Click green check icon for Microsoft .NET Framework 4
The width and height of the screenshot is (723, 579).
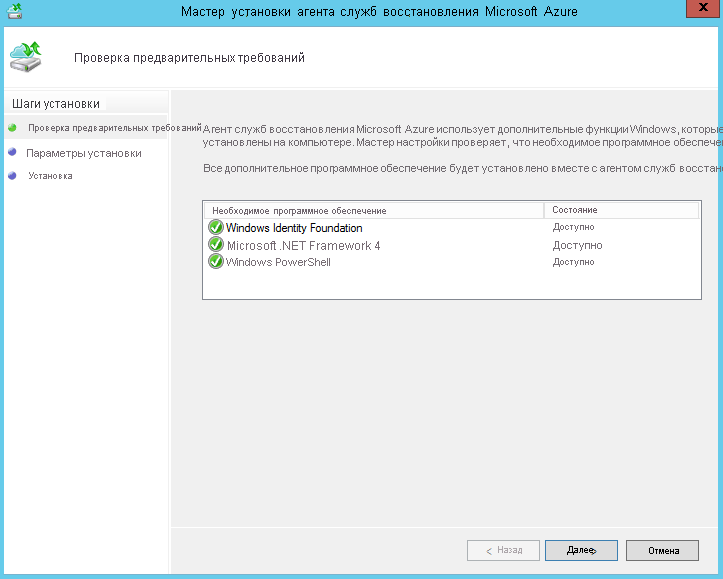[215, 245]
